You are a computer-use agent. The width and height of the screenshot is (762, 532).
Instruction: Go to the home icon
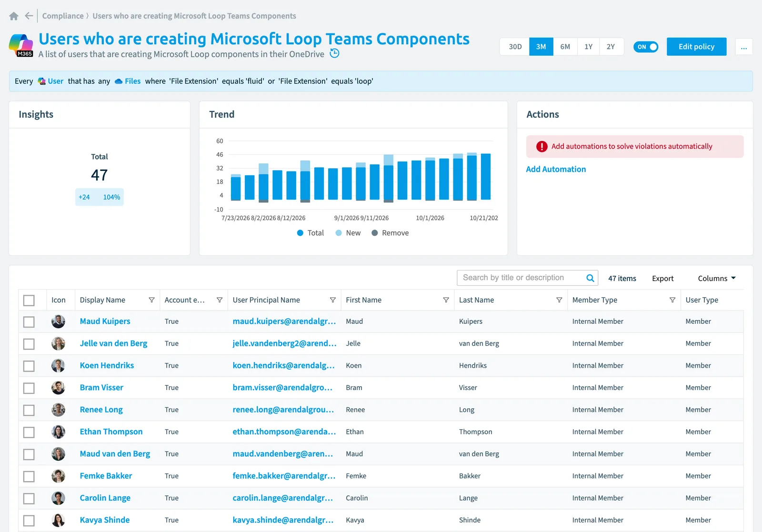tap(14, 16)
